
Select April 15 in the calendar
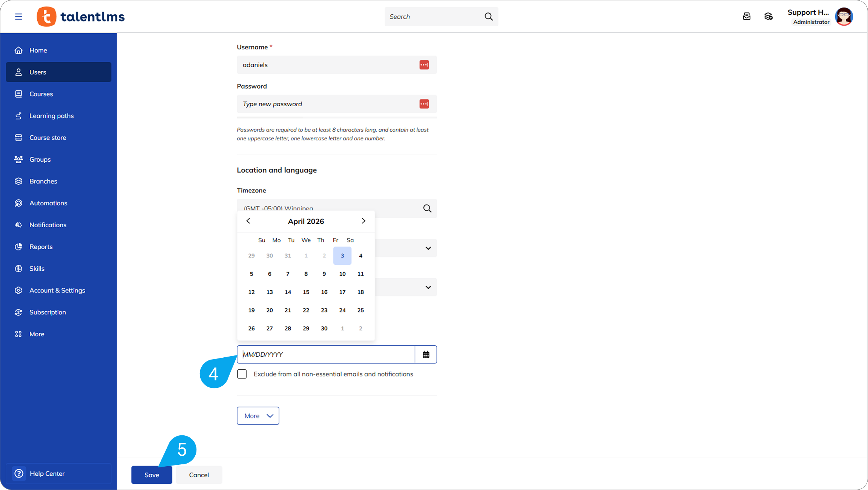point(306,292)
